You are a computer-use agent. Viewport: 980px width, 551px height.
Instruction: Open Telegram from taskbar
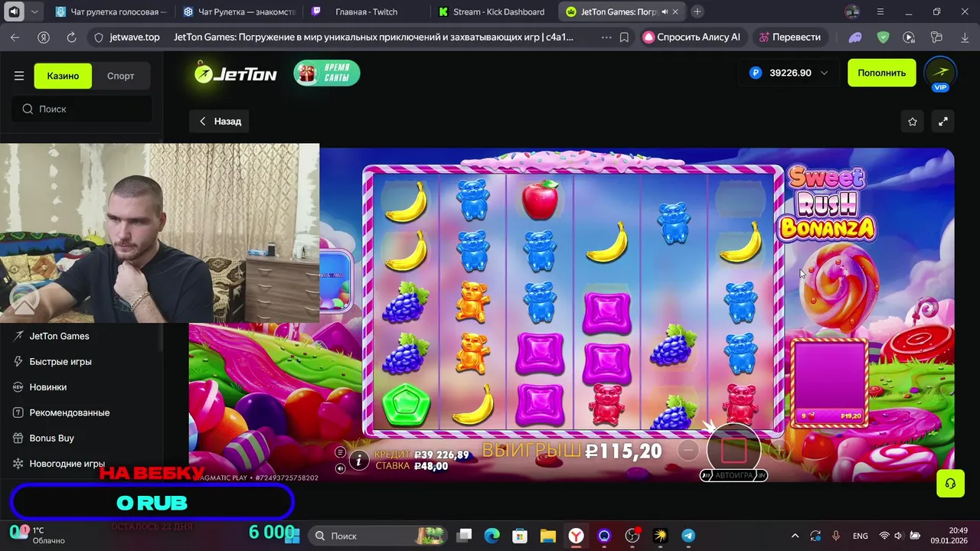tap(688, 536)
